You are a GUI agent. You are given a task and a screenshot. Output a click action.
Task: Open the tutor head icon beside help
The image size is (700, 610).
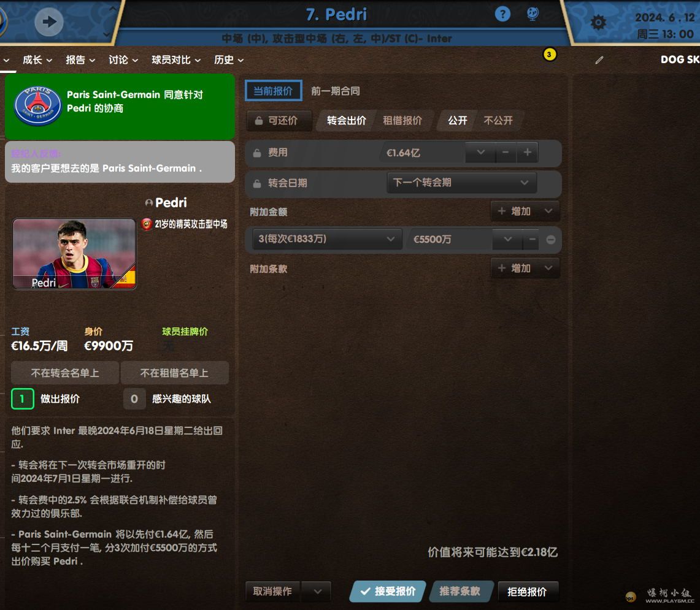pos(533,14)
